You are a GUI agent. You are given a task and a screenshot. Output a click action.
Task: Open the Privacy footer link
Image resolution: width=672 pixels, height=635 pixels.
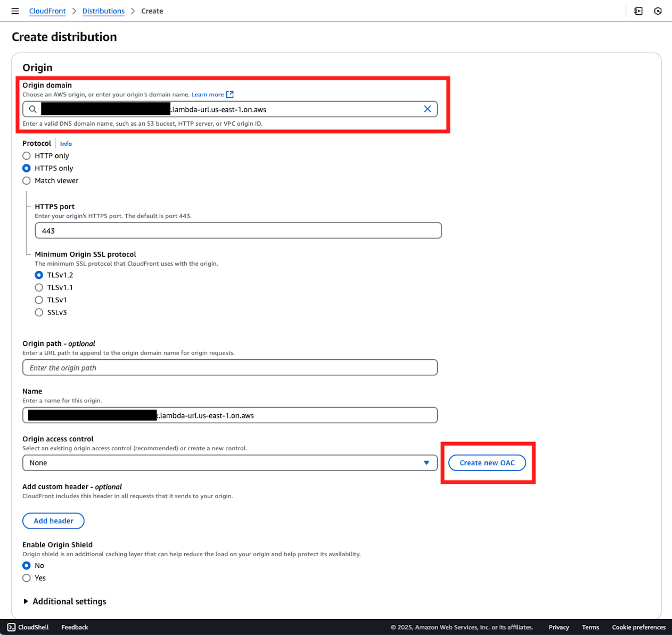[559, 627]
